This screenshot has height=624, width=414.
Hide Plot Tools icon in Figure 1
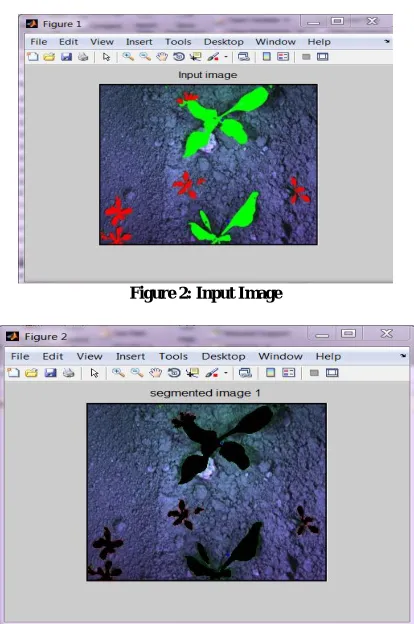pos(306,57)
